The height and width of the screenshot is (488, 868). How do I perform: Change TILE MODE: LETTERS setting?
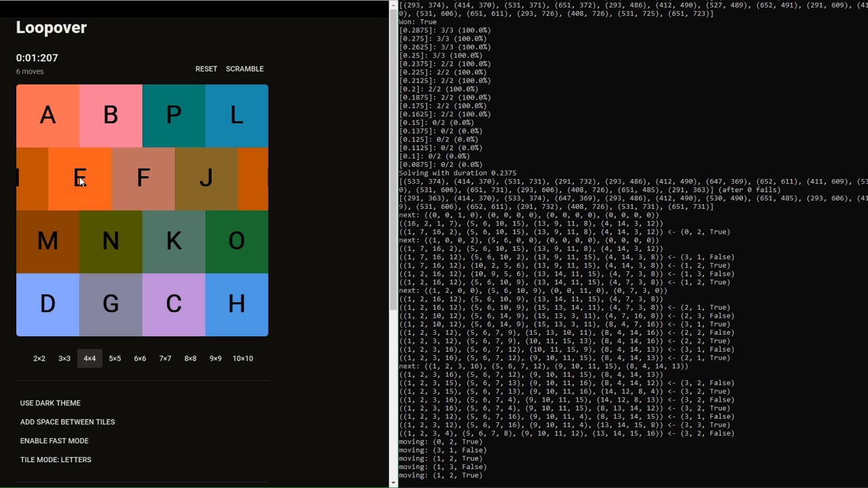click(x=56, y=460)
